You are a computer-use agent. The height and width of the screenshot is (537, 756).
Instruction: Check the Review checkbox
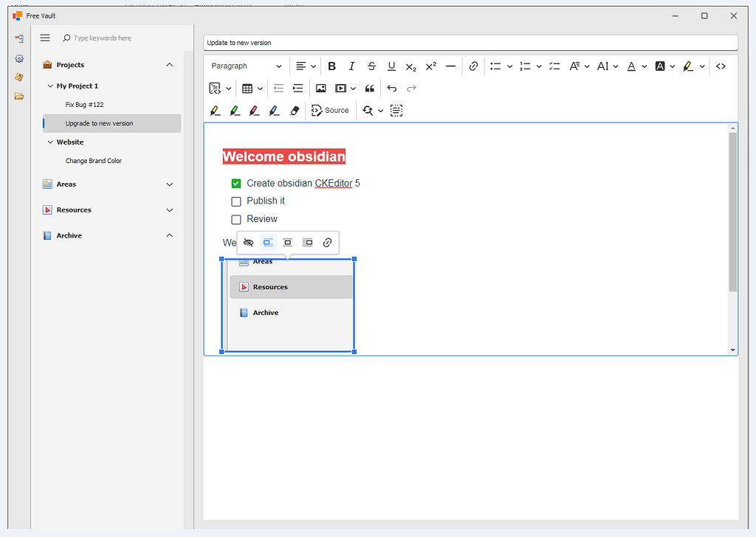coord(236,219)
